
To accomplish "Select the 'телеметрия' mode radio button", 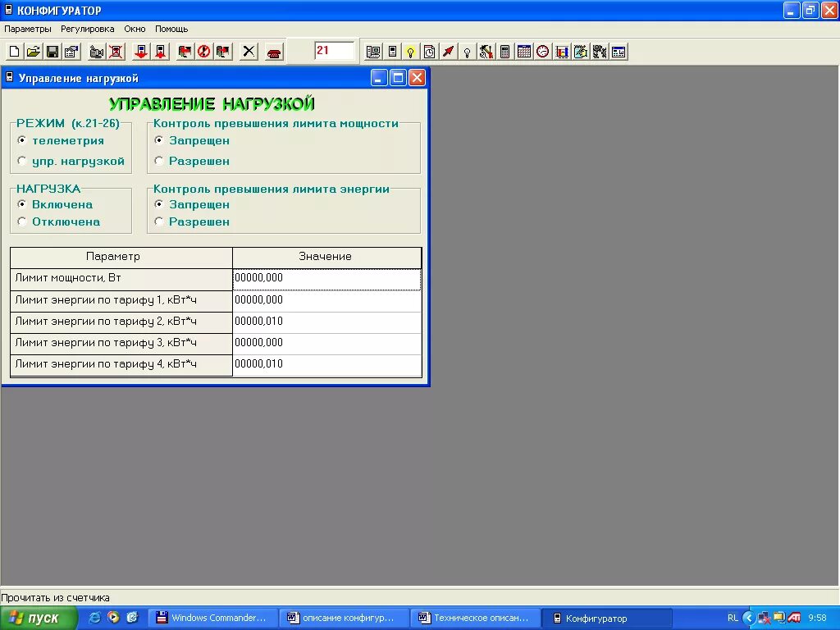I will pyautogui.click(x=22, y=140).
